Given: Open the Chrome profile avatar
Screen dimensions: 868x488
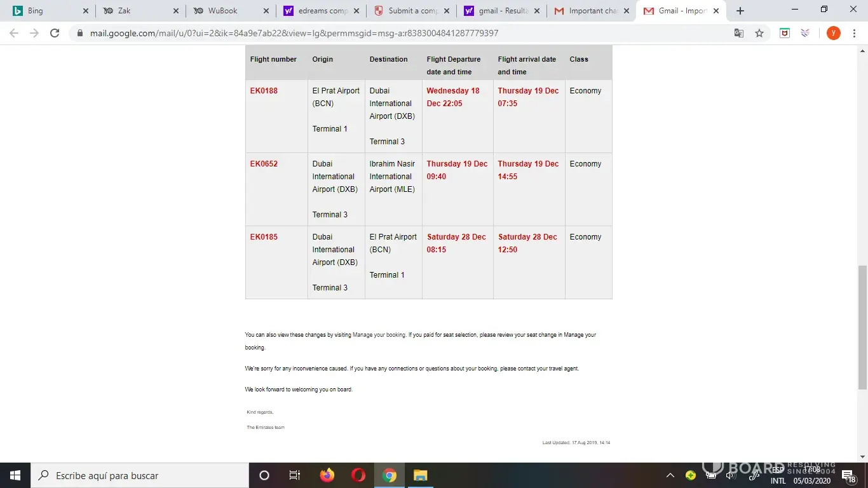Looking at the screenshot, I should 833,33.
